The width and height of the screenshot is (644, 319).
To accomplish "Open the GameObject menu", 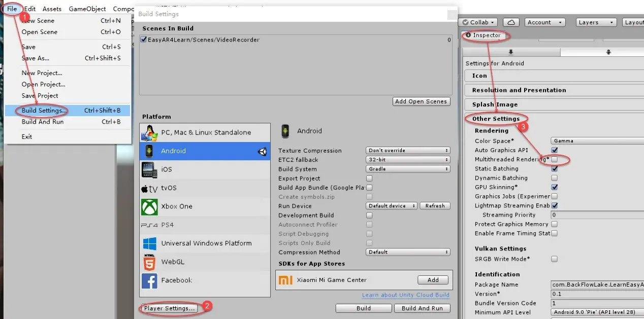I will (x=87, y=9).
